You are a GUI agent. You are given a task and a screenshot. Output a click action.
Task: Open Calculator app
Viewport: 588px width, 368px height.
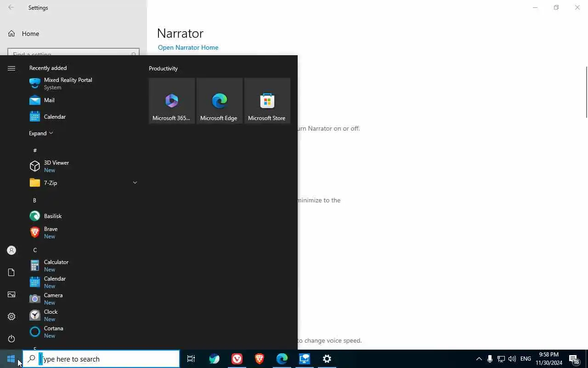pos(83,265)
